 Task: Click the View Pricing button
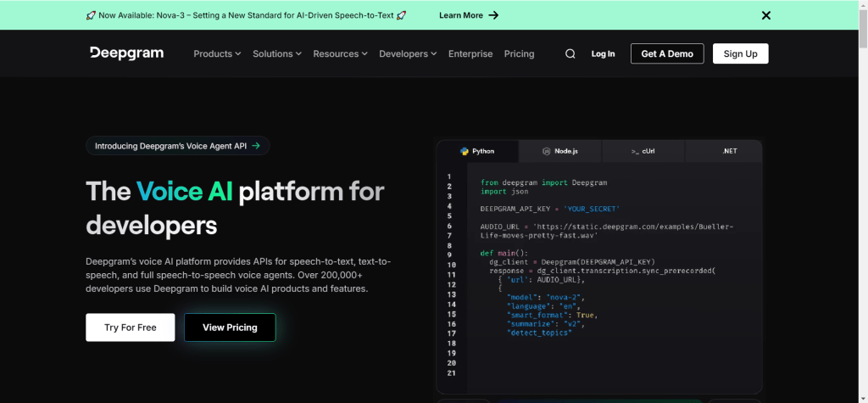(230, 327)
